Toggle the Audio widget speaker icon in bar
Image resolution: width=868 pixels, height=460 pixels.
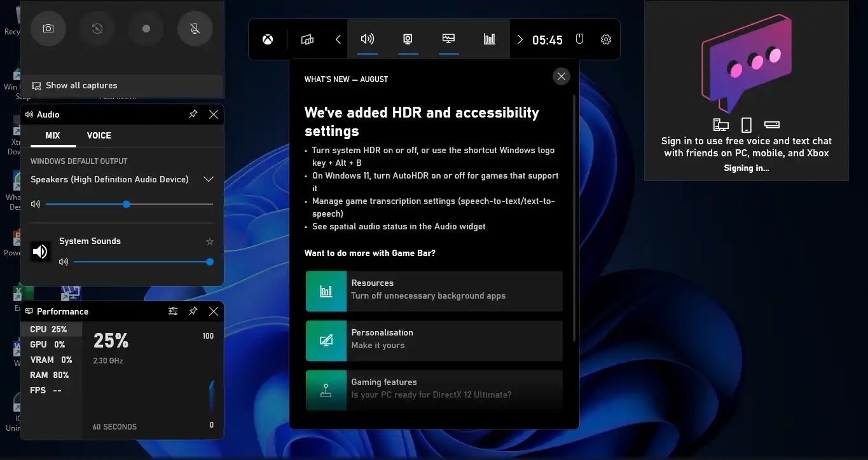tap(368, 39)
